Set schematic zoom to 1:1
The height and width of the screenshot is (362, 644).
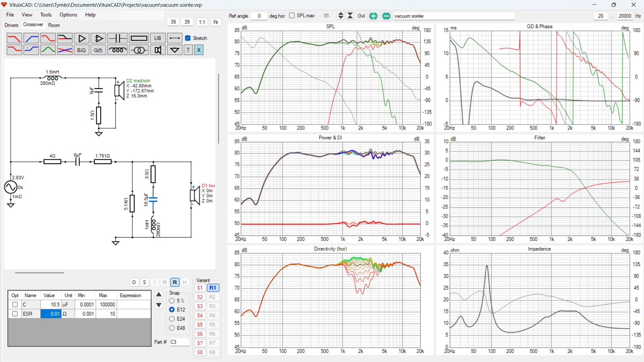point(202,22)
